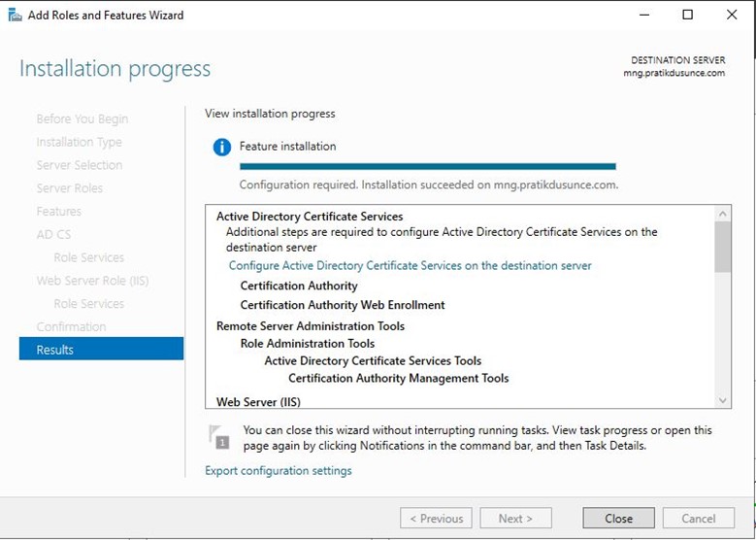Select the Features step in the sidebar
The height and width of the screenshot is (540, 756).
[x=59, y=212]
